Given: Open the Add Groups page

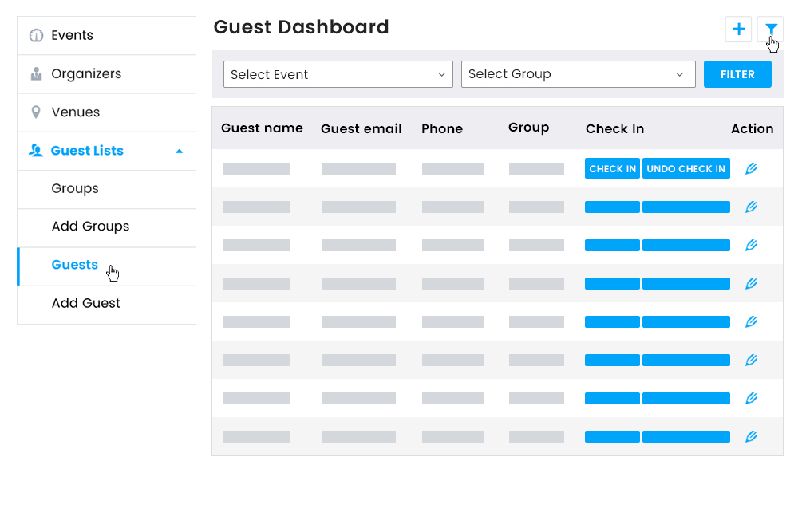Looking at the screenshot, I should click(x=90, y=227).
